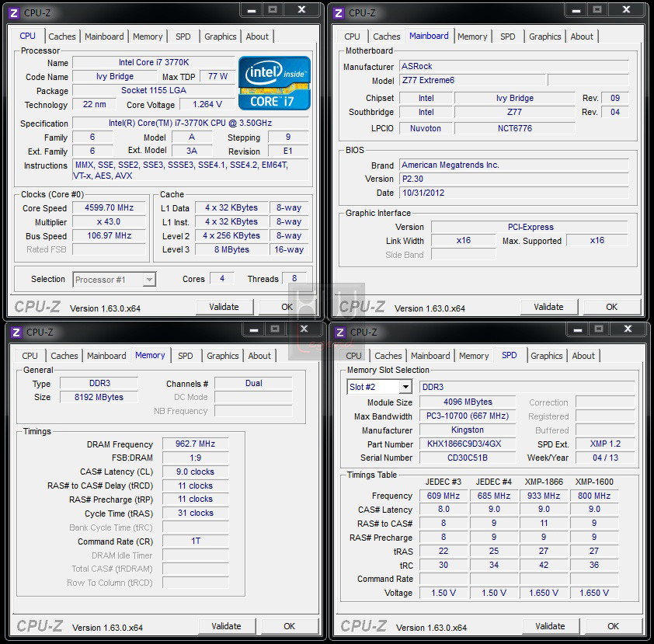Click the memory Size value 8192 MBytes
The image size is (654, 644).
(x=99, y=397)
